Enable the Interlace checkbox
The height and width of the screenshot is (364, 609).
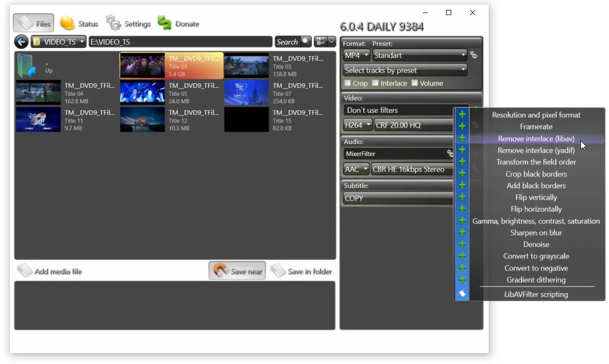375,83
